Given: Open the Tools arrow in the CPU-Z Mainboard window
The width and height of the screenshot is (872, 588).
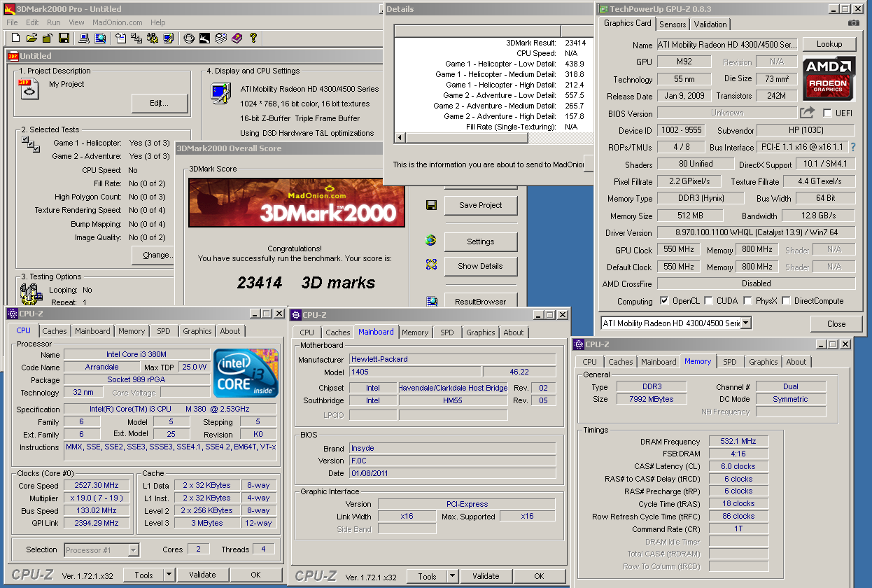Looking at the screenshot, I should point(451,576).
